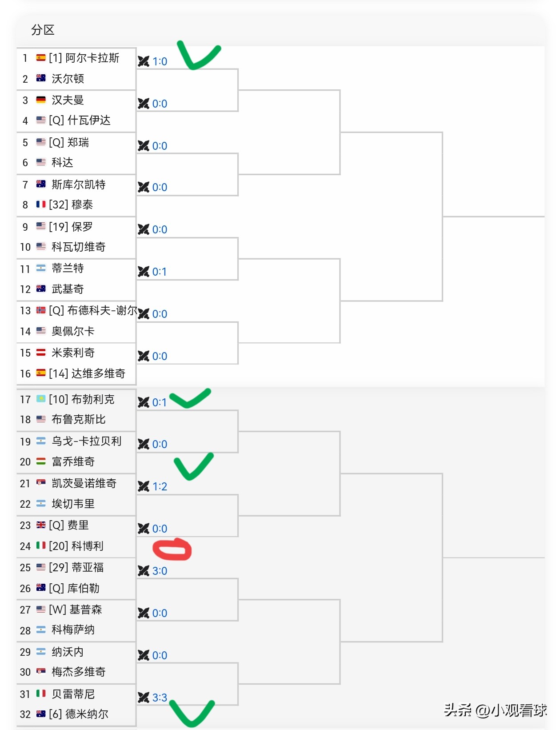Click the green checkmark above 布勃利克's match

[x=190, y=398]
